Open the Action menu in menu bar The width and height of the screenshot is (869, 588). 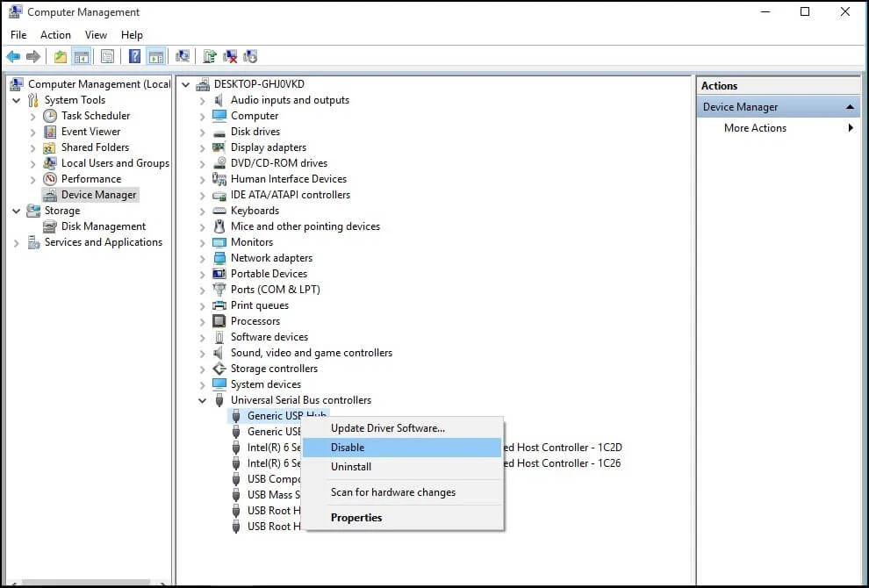click(55, 35)
